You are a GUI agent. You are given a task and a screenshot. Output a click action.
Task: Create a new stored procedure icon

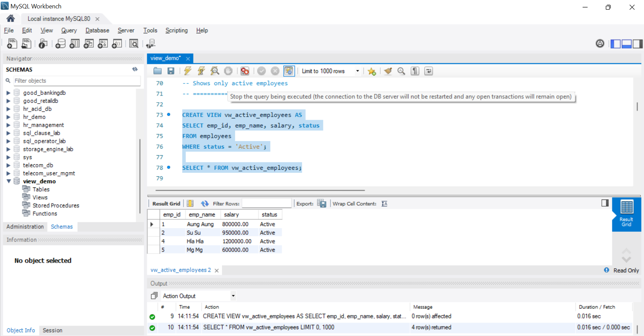tap(103, 43)
